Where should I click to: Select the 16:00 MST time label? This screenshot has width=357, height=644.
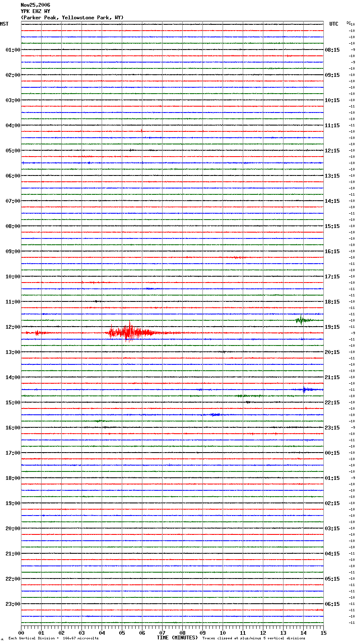tap(13, 428)
